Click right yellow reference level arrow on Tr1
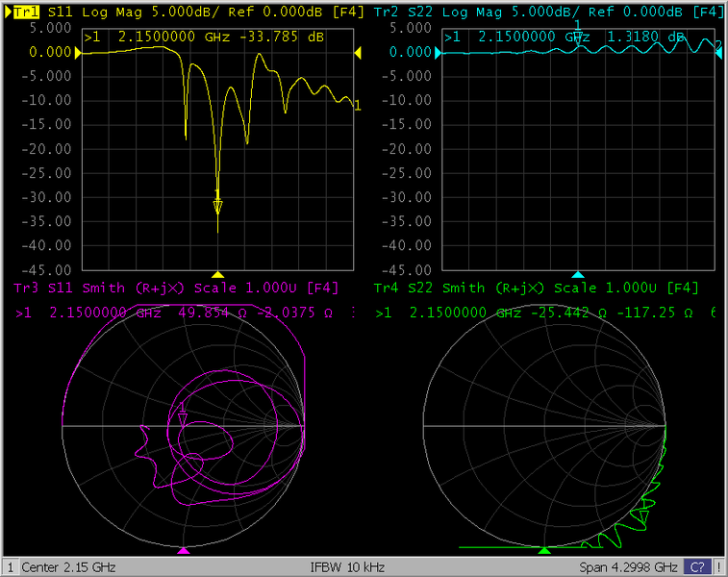The image size is (728, 577). 358,54
